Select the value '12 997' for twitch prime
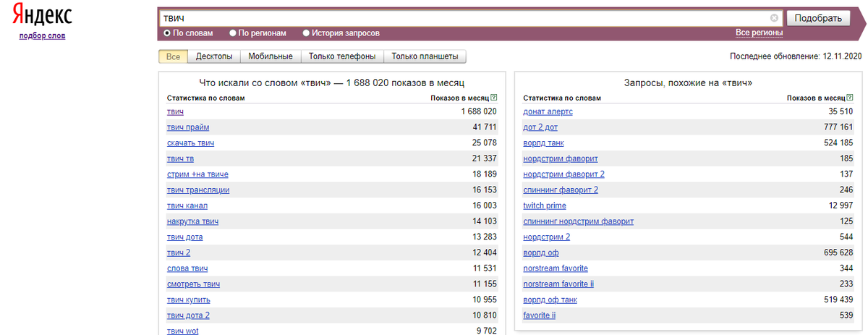Viewport: 868px width, 335px height. [x=841, y=205]
